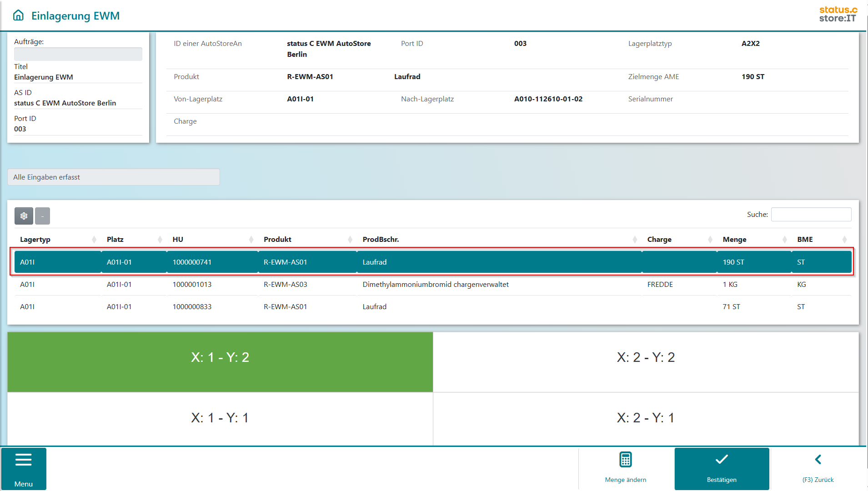Click the minus button beside gear
Screen dimensions: 868x491
coord(43,216)
